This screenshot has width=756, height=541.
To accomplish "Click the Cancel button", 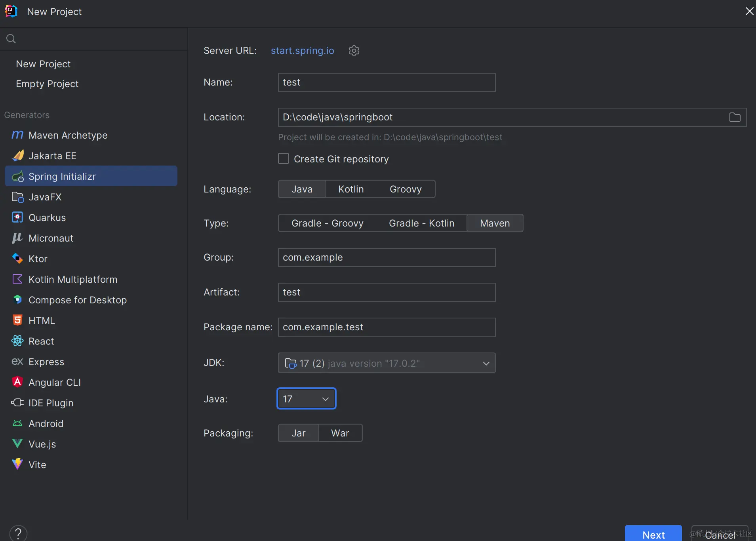I will pyautogui.click(x=720, y=533).
